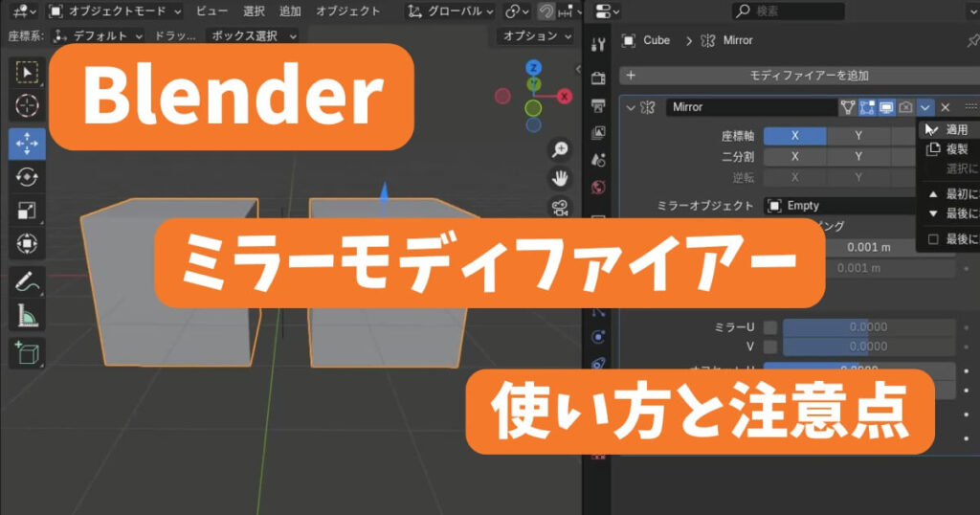Open the オブジェクトモード mode dropdown
The height and width of the screenshot is (515, 980).
[116, 11]
